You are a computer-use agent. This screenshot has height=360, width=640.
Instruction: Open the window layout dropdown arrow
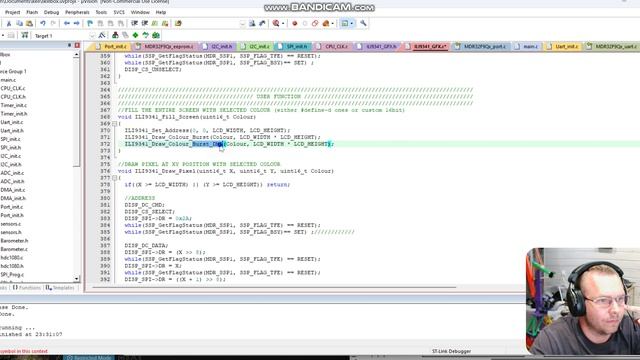(351, 24)
